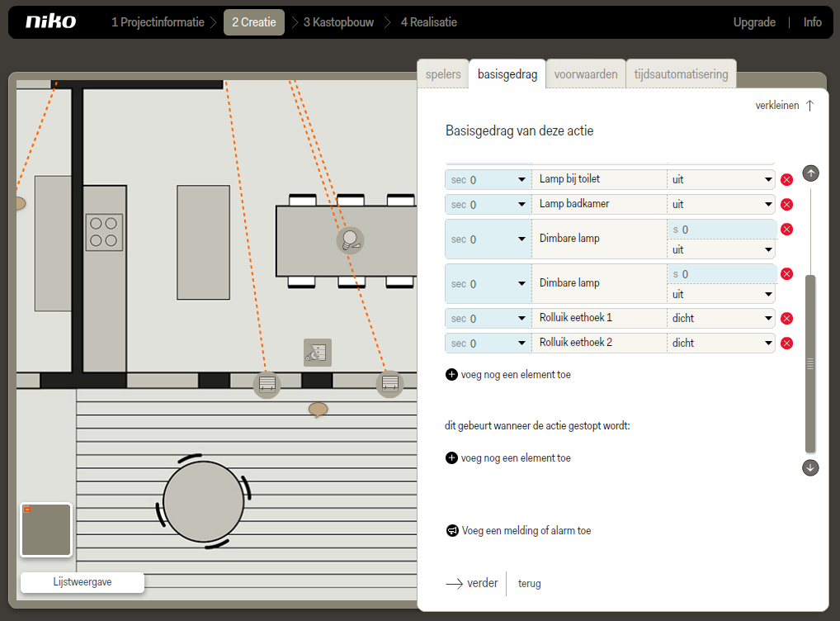The height and width of the screenshot is (621, 840).
Task: Click the verkleinen link
Action: (x=777, y=106)
